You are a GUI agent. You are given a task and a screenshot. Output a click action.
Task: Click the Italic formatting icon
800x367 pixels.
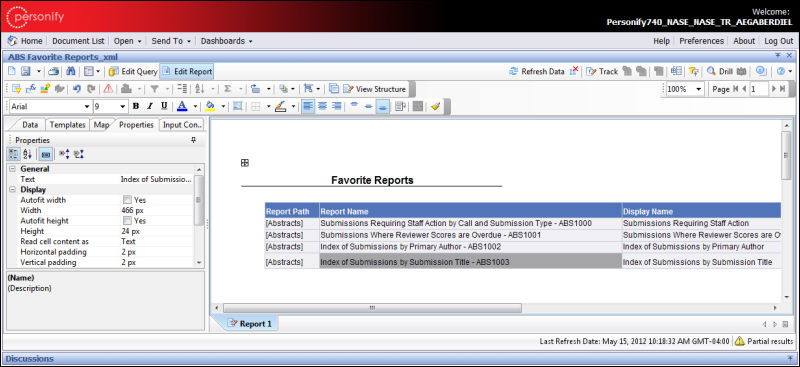[x=149, y=106]
